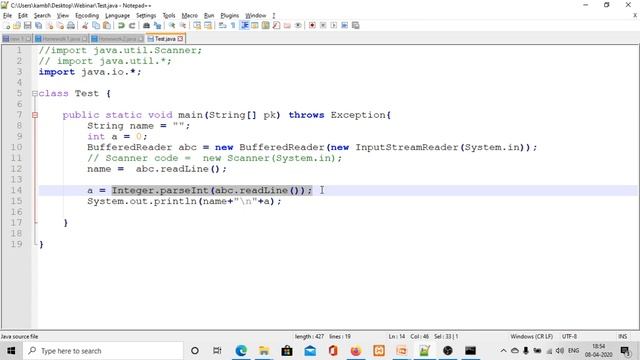Click the Close All documents toolbar icon
The image size is (640, 360).
[x=60, y=25]
